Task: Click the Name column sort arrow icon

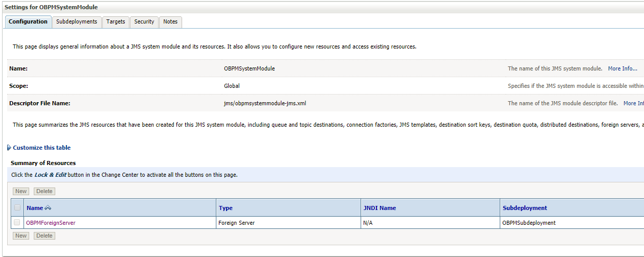Action: 48,208
